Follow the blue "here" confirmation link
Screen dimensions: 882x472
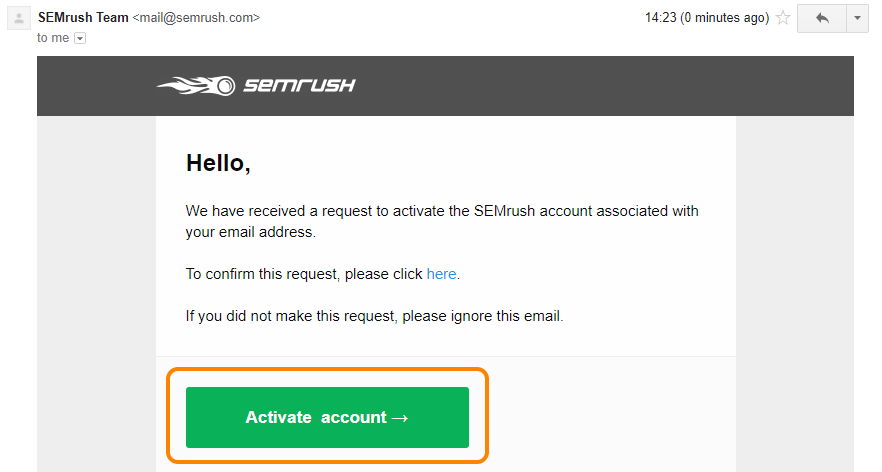coord(441,274)
